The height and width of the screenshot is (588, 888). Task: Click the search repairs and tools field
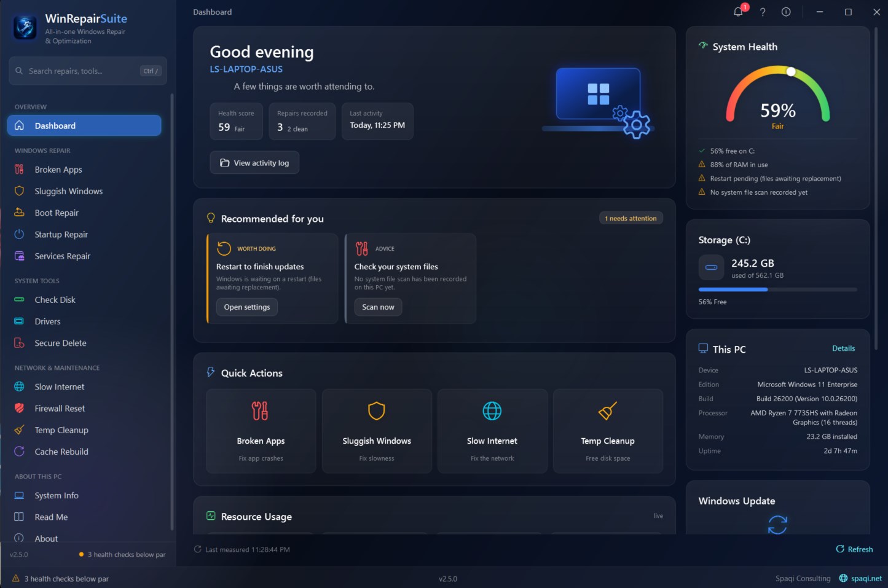(88, 71)
